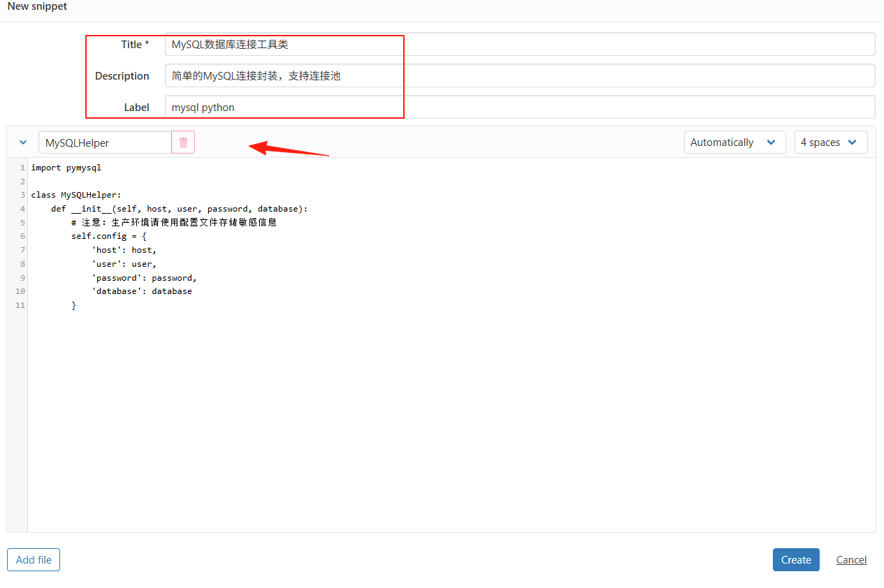This screenshot has width=884, height=588.
Task: Click the 'class MySQLHelper:' code line
Action: [x=76, y=195]
